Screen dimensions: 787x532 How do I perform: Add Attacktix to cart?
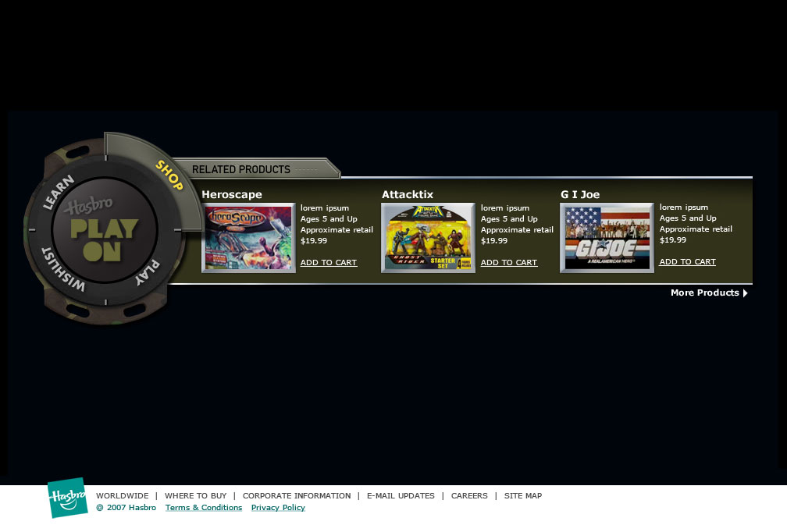pyautogui.click(x=509, y=263)
